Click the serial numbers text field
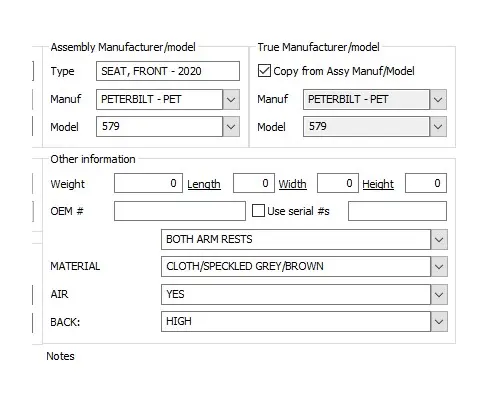The width and height of the screenshot is (500, 400). click(x=397, y=211)
